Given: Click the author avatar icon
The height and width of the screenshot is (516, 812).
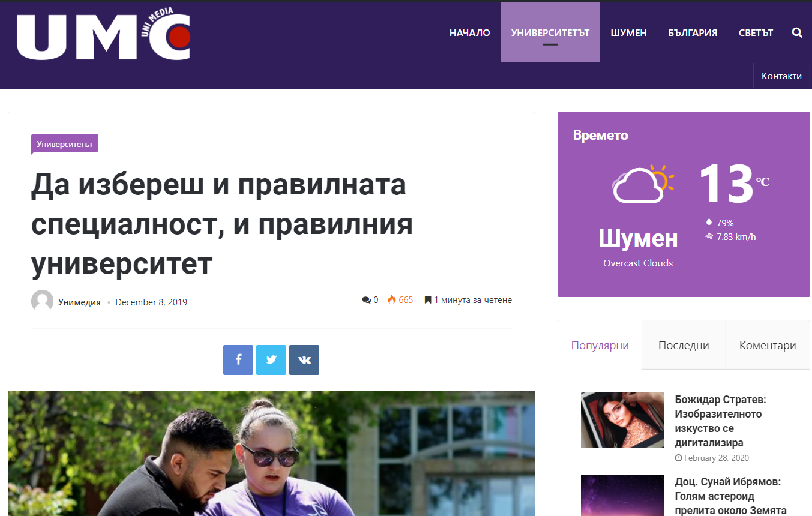Looking at the screenshot, I should [42, 301].
